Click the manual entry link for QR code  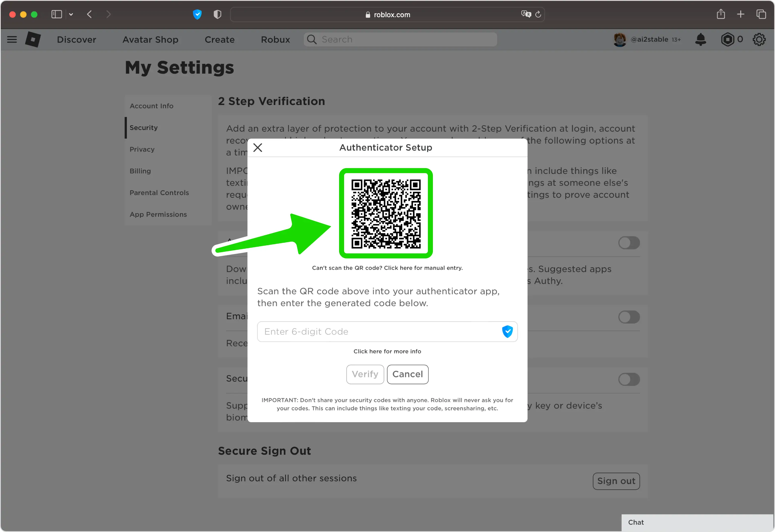(x=387, y=268)
